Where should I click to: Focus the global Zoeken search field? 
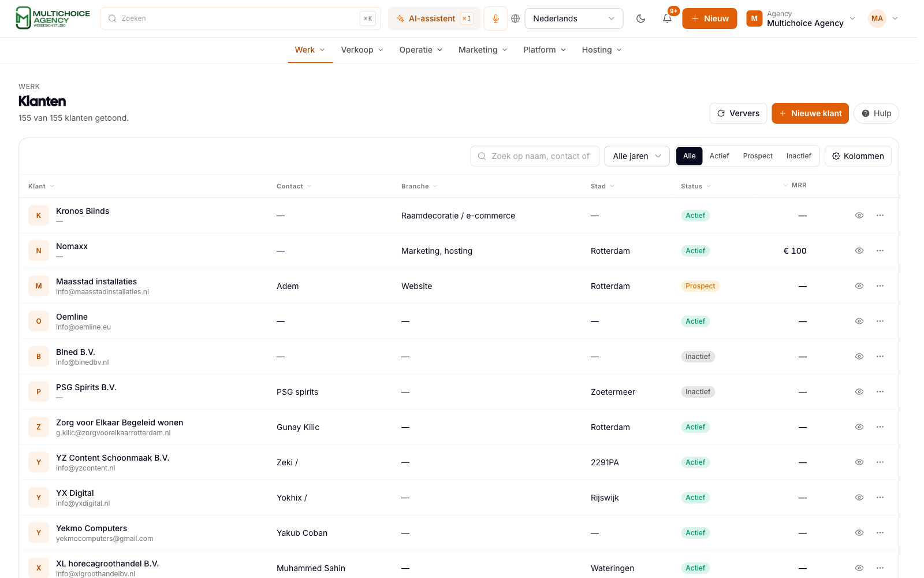point(240,18)
